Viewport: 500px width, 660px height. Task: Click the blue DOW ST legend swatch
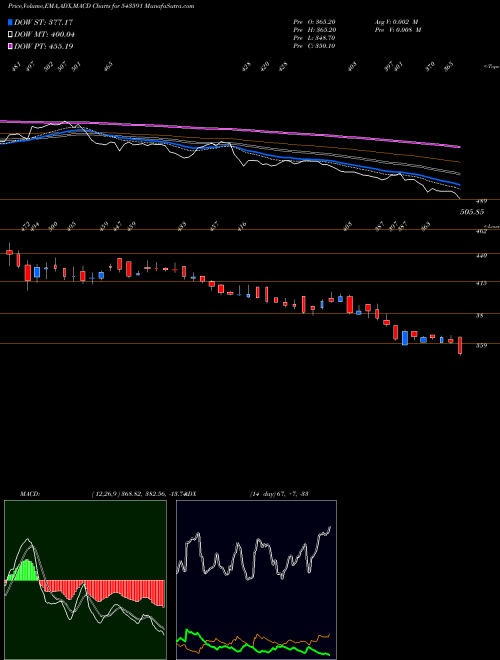pyautogui.click(x=11, y=22)
